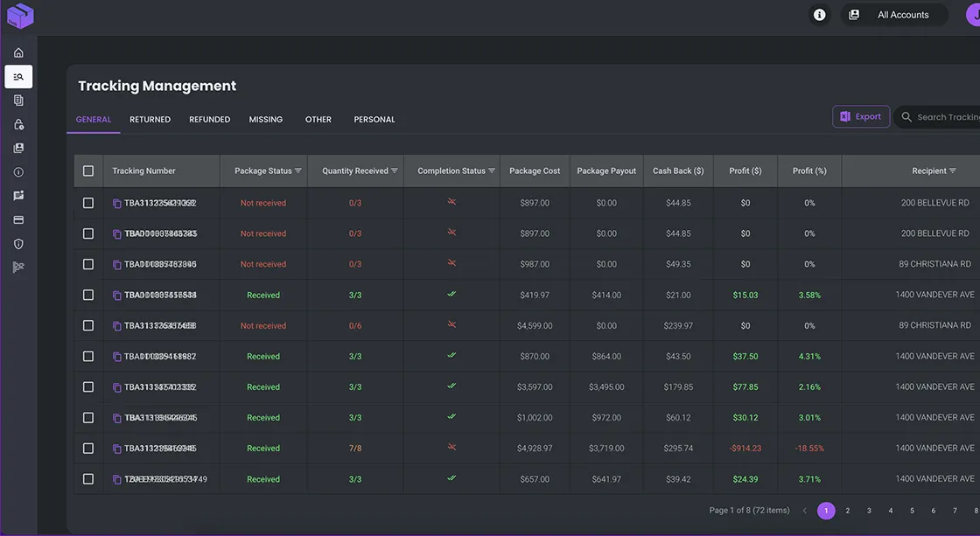Viewport: 980px width, 536px height.
Task: Click the Package Payout column header
Action: [606, 171]
